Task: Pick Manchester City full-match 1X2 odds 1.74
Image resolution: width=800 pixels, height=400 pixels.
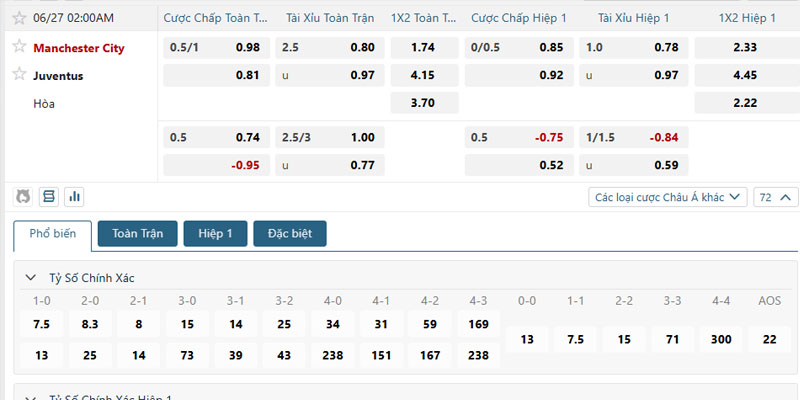Action: point(424,47)
